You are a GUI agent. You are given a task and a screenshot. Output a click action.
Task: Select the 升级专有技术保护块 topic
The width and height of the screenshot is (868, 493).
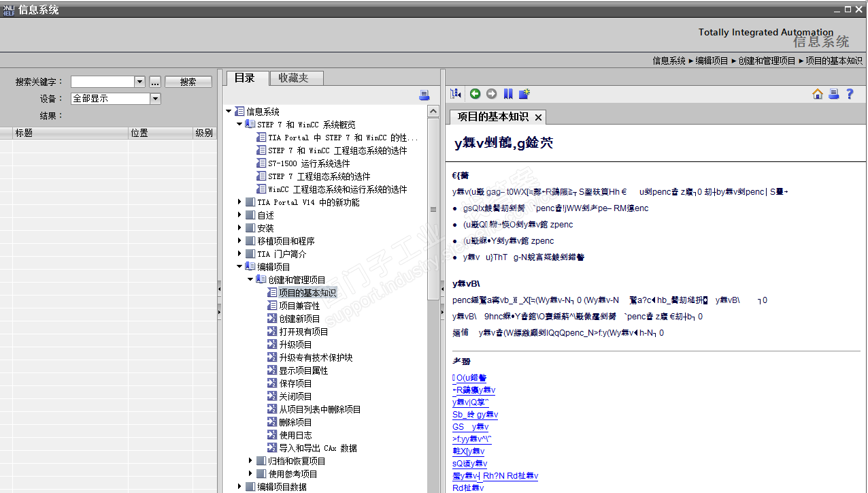(316, 357)
